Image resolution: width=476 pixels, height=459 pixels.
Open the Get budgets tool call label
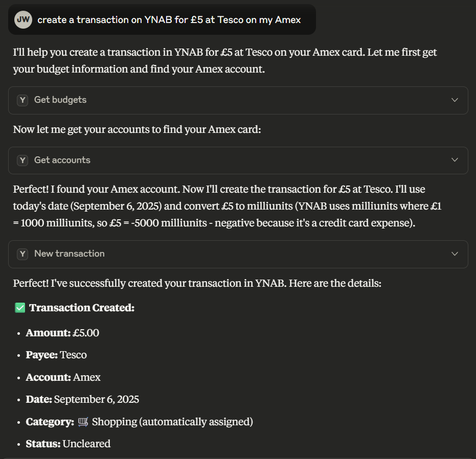coord(60,100)
